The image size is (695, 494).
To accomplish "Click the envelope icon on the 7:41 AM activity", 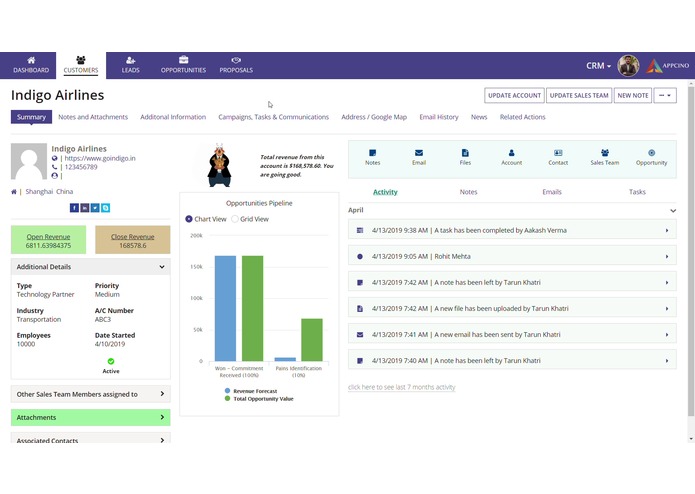I will (360, 335).
